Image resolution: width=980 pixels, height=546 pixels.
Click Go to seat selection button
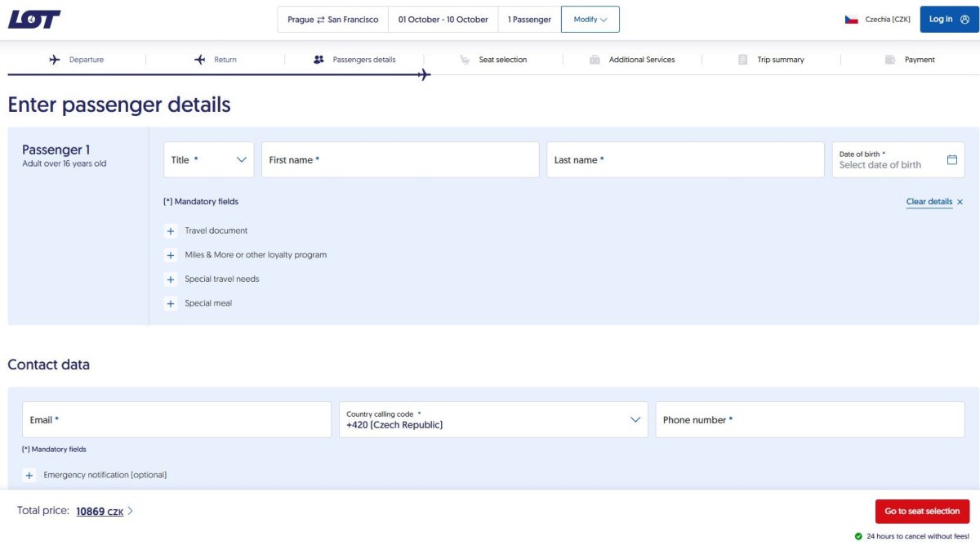922,512
